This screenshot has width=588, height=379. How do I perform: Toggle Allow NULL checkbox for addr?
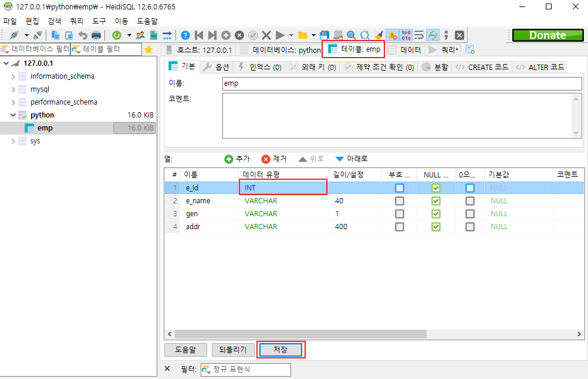point(436,227)
